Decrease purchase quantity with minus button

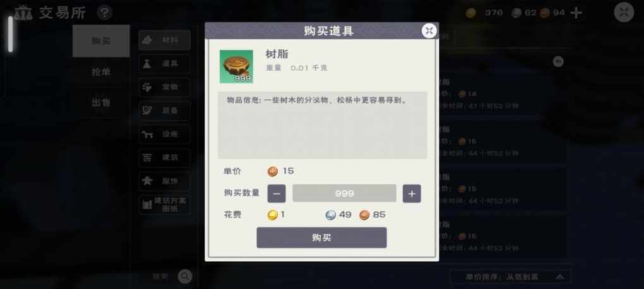tap(277, 194)
